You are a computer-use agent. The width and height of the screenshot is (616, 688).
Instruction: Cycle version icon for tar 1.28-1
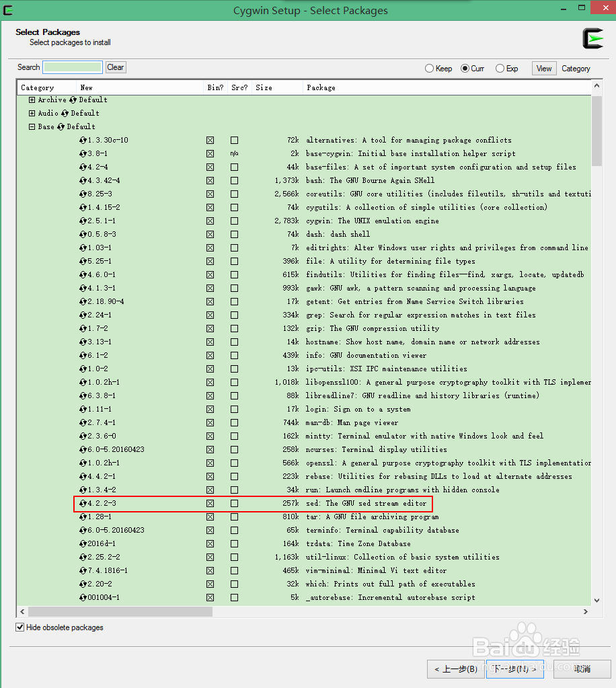coord(83,517)
